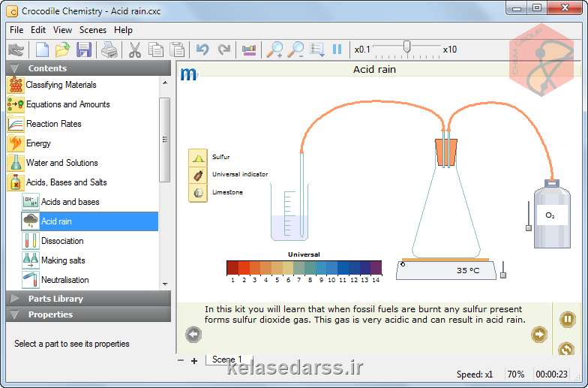Screen dimensions: 588x388
Task: Open the Edit menu
Action: click(x=38, y=30)
